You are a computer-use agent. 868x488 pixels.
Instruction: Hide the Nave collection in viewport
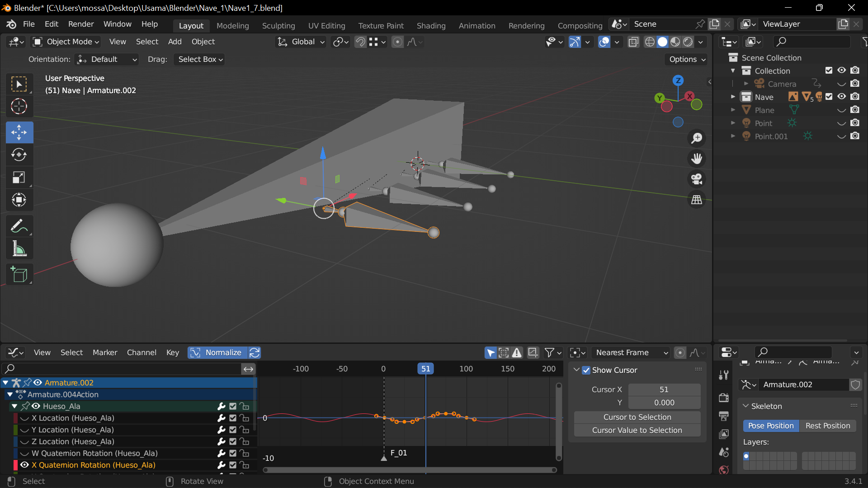[841, 97]
